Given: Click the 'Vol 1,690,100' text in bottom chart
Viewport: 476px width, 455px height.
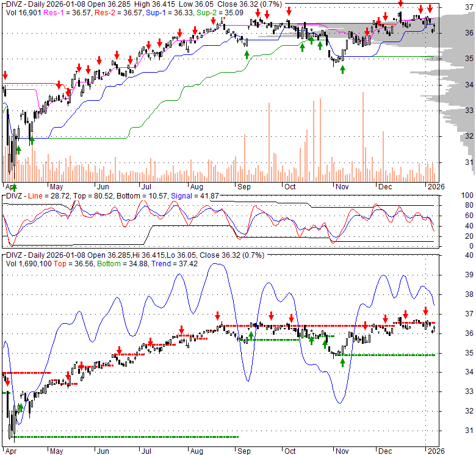Looking at the screenshot, I should click(29, 264).
